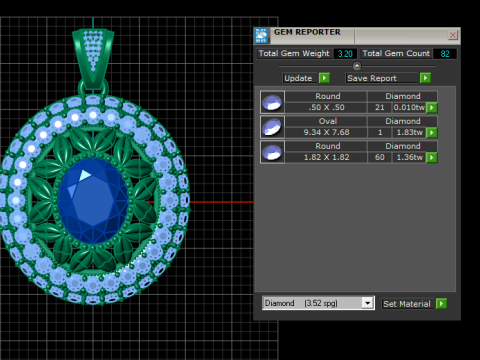Click the '1.83tw' weight cell

pos(409,133)
